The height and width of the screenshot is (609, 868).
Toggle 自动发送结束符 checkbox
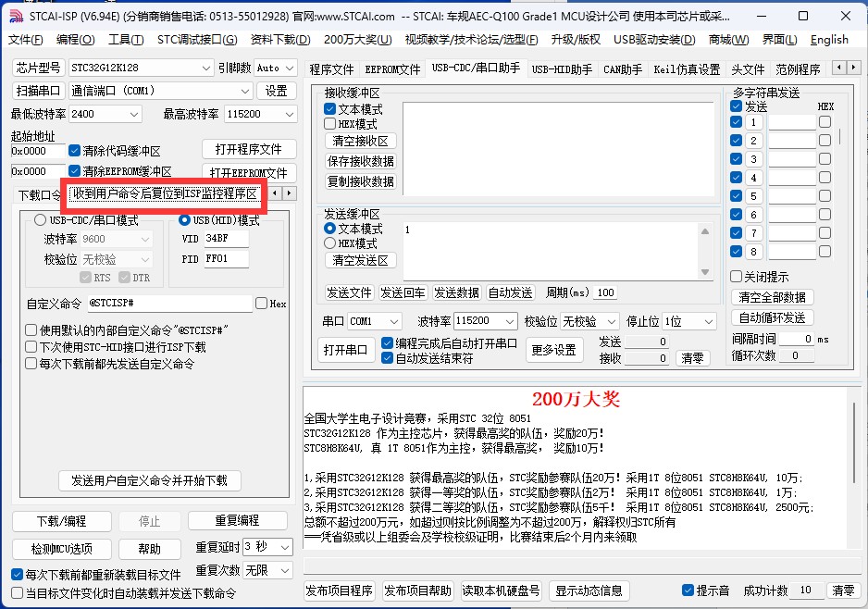(x=388, y=358)
